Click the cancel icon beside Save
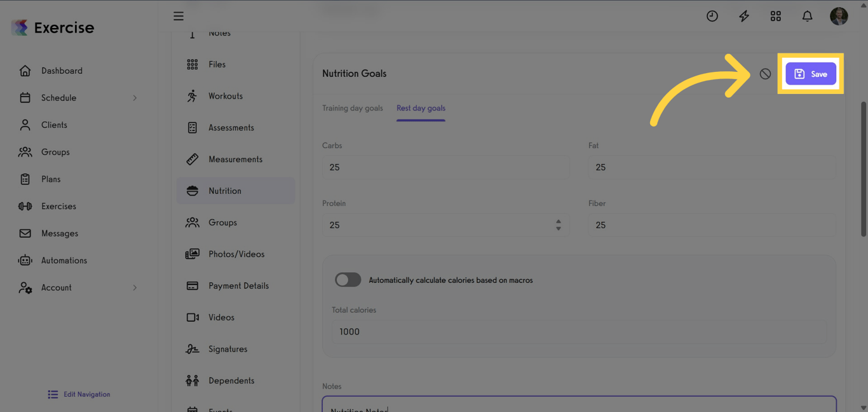 point(765,74)
